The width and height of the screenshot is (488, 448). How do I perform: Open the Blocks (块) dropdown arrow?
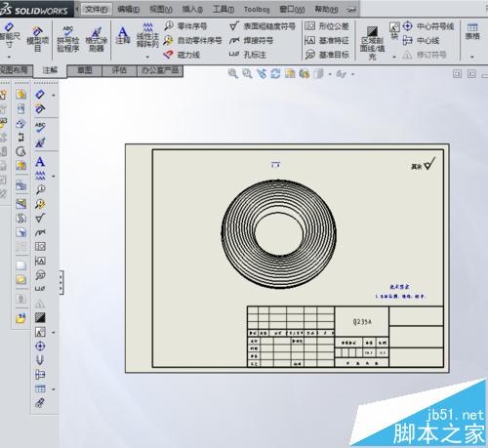pyautogui.click(x=394, y=57)
